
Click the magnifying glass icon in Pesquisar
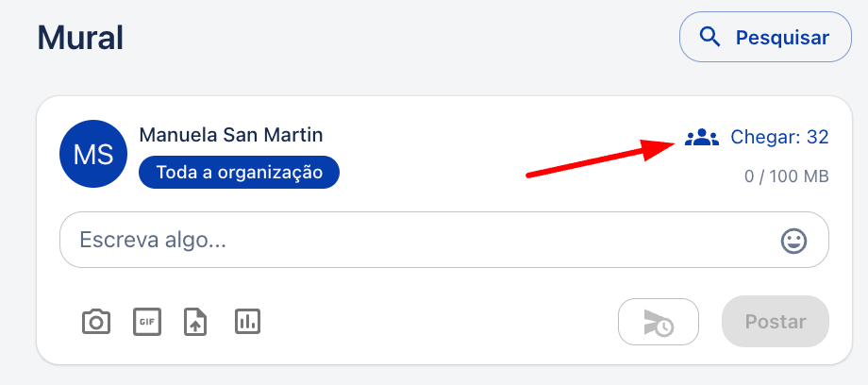(x=709, y=37)
